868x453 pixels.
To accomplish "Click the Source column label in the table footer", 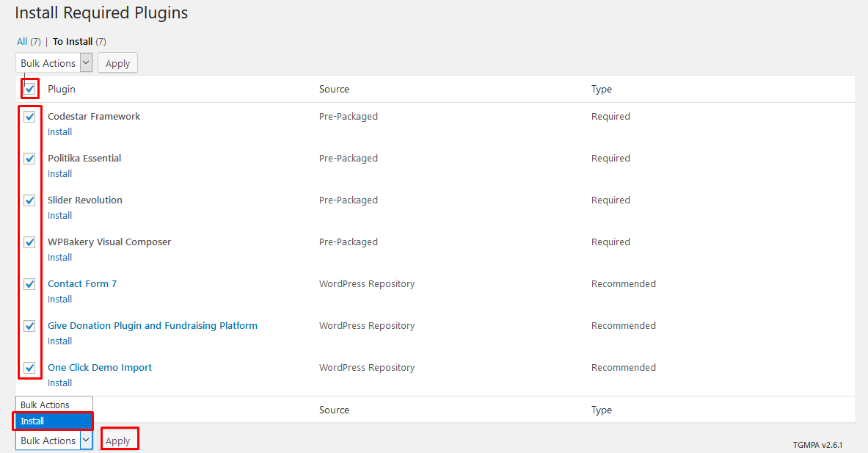I will click(334, 410).
